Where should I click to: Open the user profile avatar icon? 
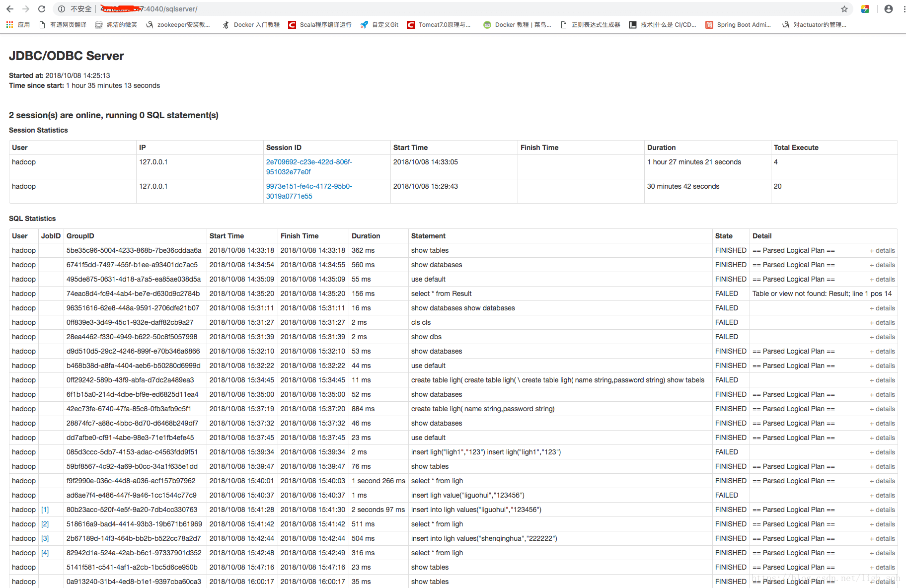[889, 9]
